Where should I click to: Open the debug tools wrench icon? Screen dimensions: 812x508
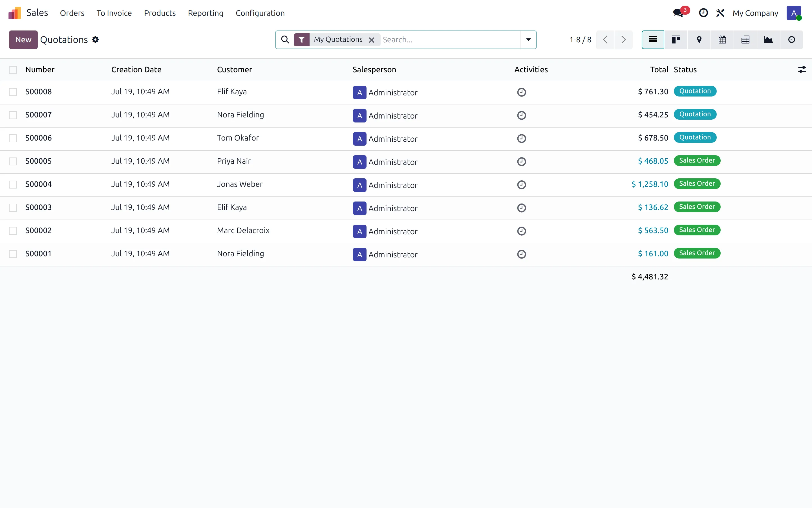[x=720, y=13]
